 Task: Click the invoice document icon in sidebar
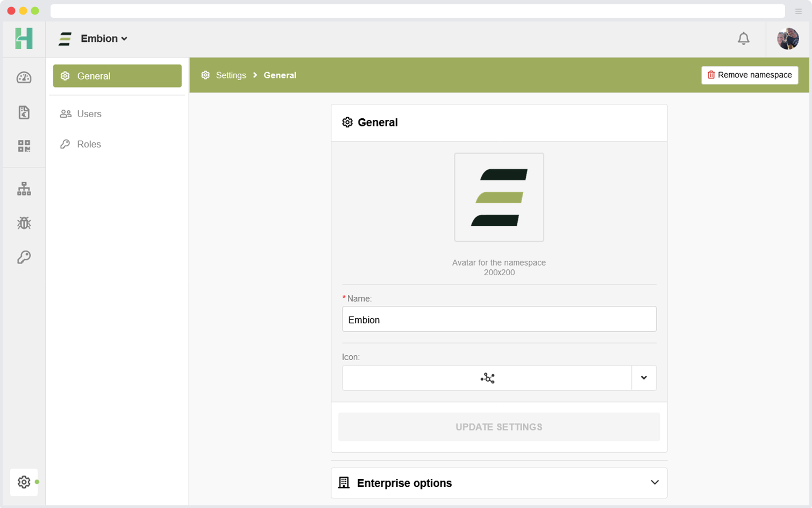pyautogui.click(x=24, y=112)
